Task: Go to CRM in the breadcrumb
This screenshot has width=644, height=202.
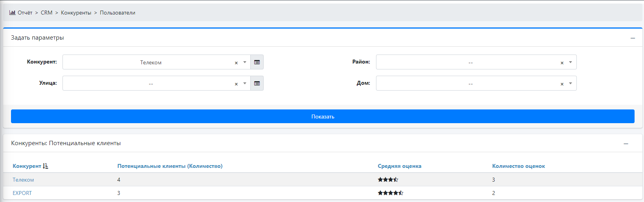Action: pos(46,13)
